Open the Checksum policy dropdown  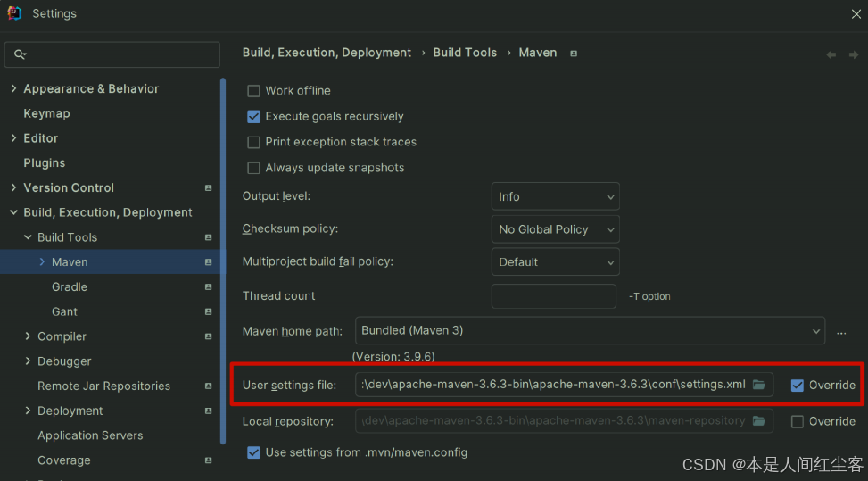[555, 229]
